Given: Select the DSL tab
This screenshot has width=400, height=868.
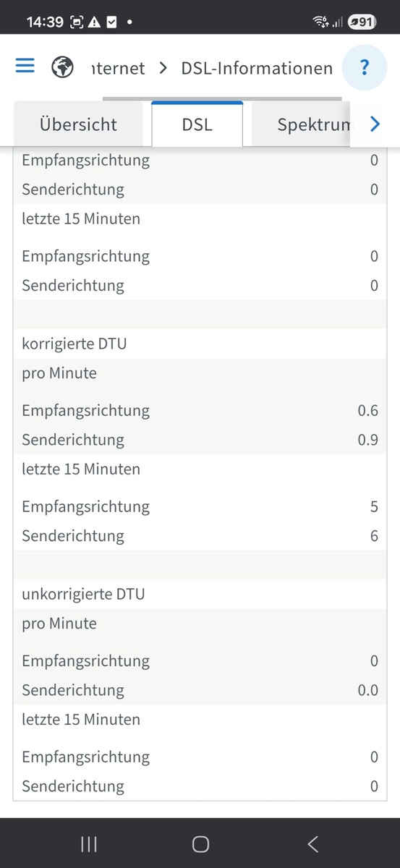Looking at the screenshot, I should (x=197, y=124).
